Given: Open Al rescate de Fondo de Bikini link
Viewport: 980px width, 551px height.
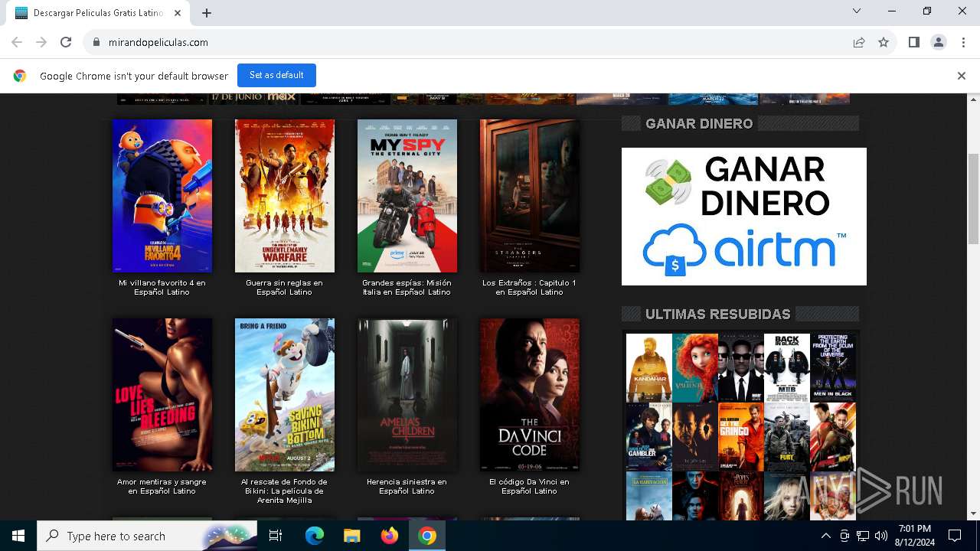Looking at the screenshot, I should pos(285,491).
